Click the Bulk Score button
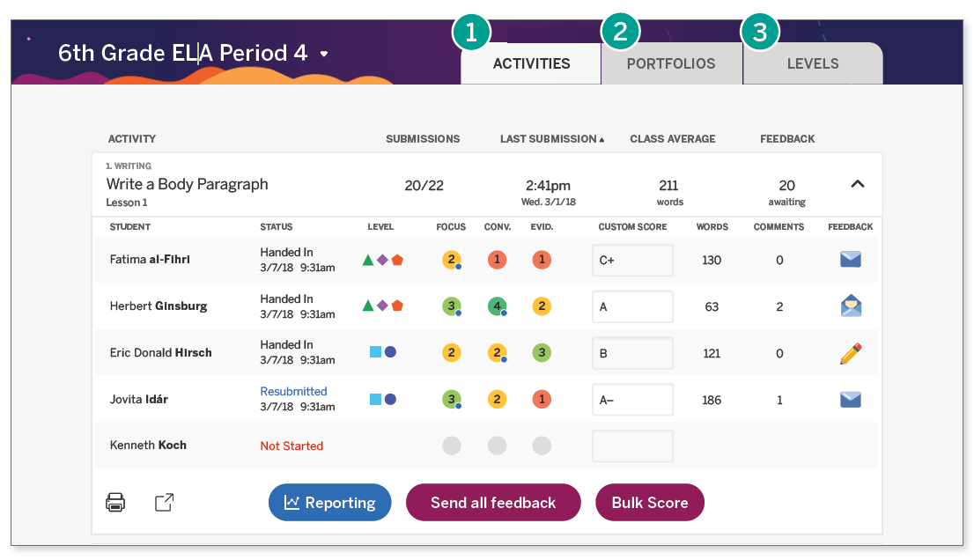Image resolution: width=974 pixels, height=560 pixels. tap(649, 503)
